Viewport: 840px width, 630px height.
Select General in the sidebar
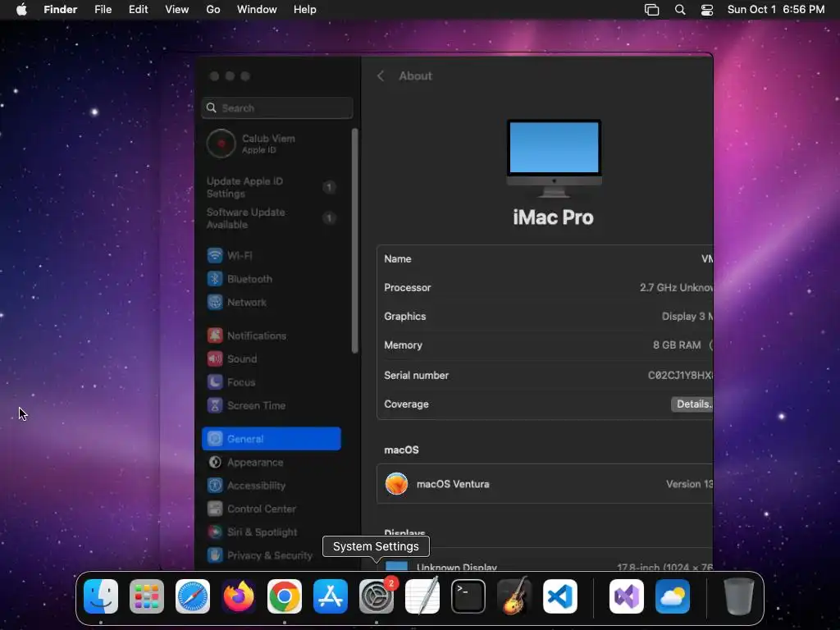[x=272, y=439]
